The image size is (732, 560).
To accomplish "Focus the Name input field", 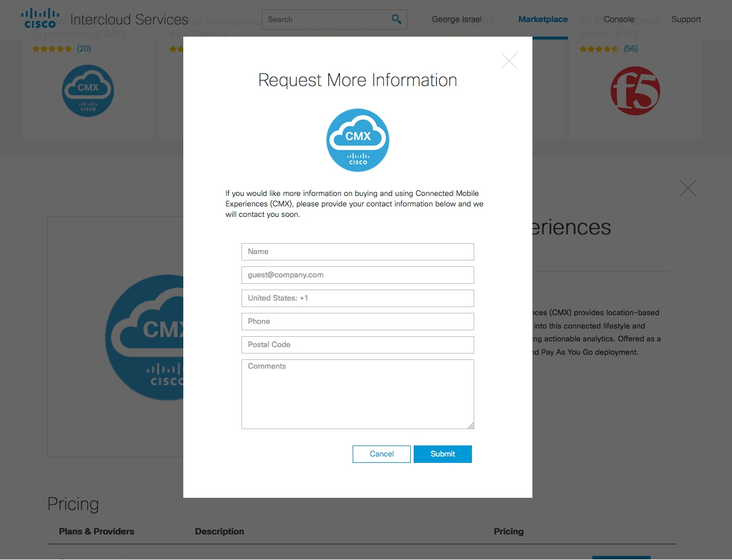I will click(357, 252).
